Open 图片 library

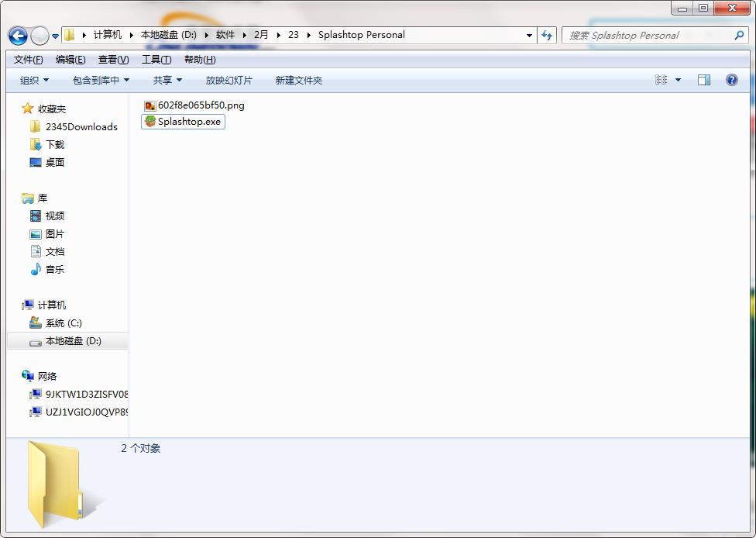pos(55,234)
